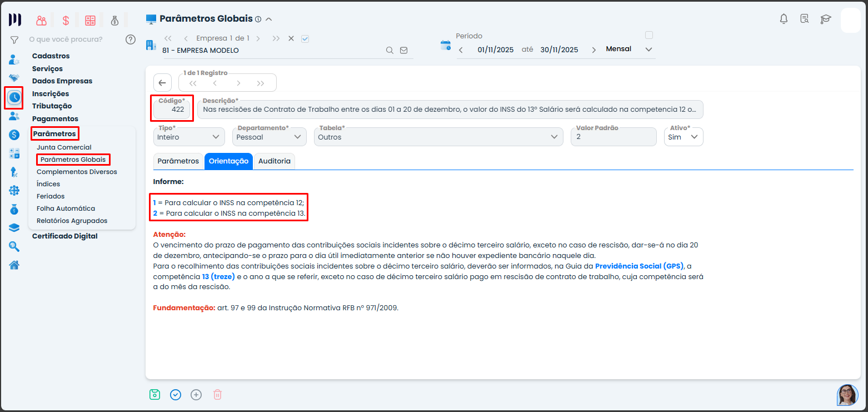Toggle the checkbox above the Mensal dropdown

[648, 35]
